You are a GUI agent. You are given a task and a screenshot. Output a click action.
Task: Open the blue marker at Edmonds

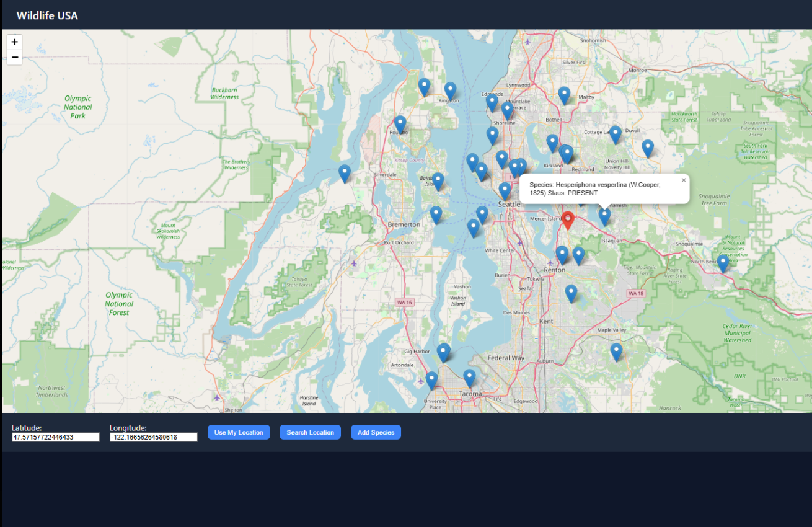[492, 102]
